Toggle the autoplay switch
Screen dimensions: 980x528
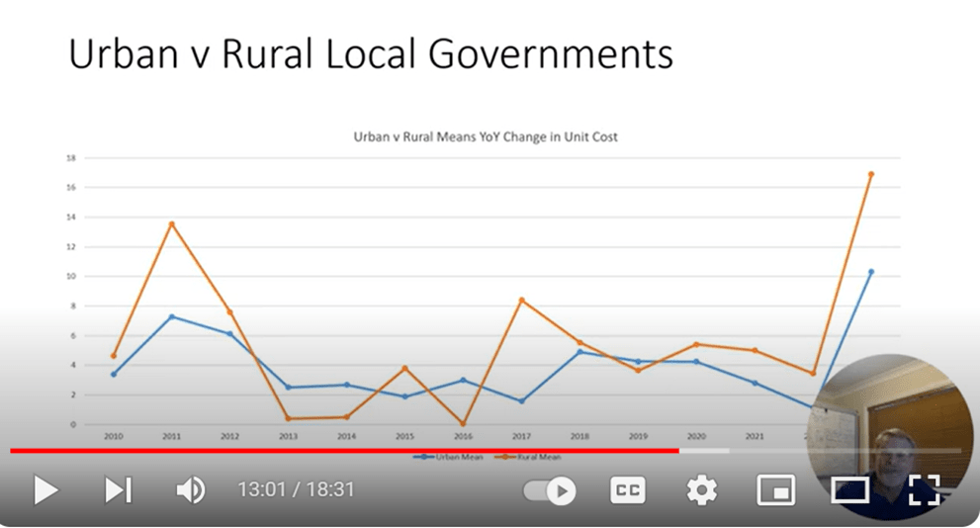(549, 489)
